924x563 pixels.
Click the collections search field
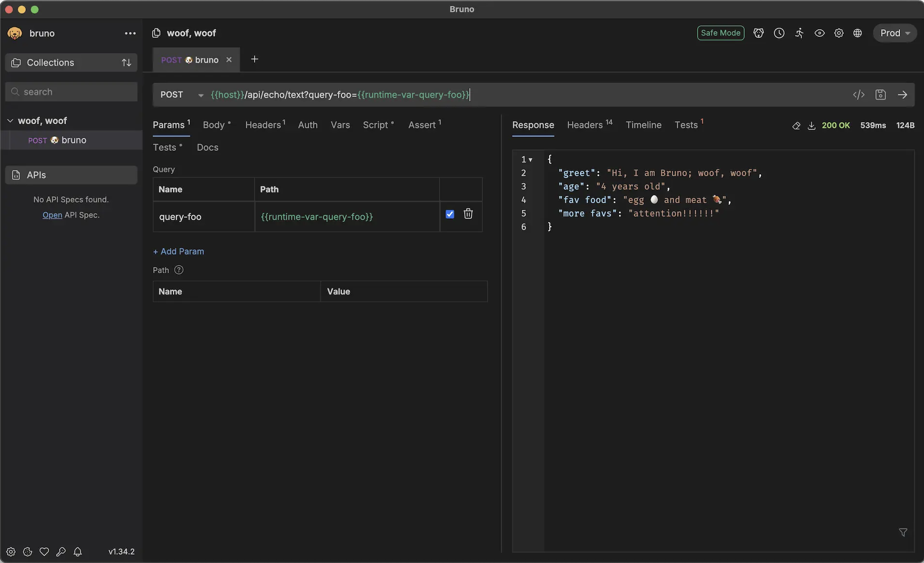(x=71, y=92)
